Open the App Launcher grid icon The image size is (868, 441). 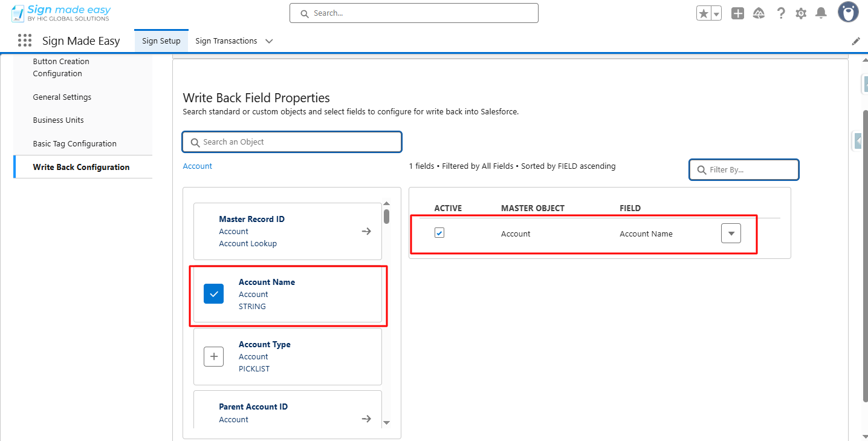[x=25, y=41]
